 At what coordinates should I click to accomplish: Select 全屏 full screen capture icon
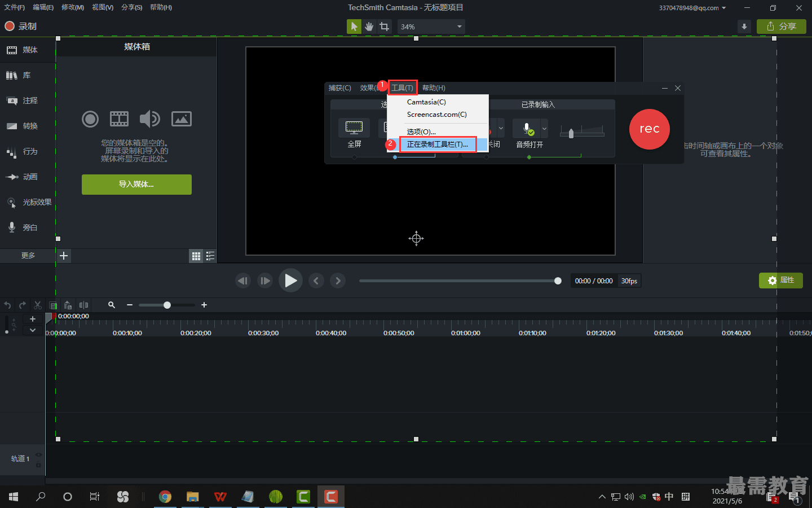354,128
